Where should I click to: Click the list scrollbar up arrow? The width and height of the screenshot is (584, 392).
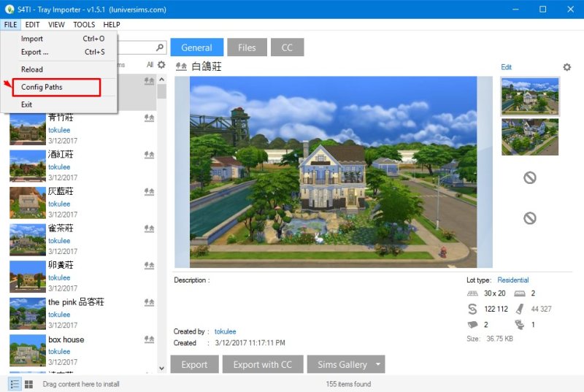coord(161,80)
